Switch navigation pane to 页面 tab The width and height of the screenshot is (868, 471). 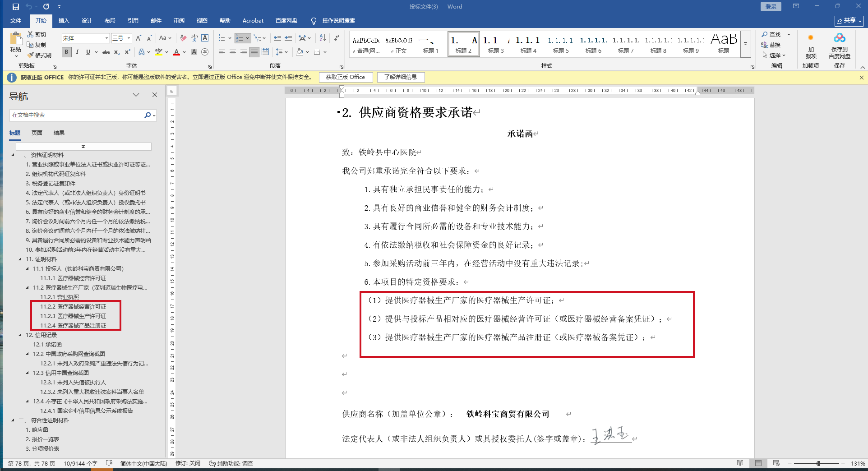coord(37,133)
